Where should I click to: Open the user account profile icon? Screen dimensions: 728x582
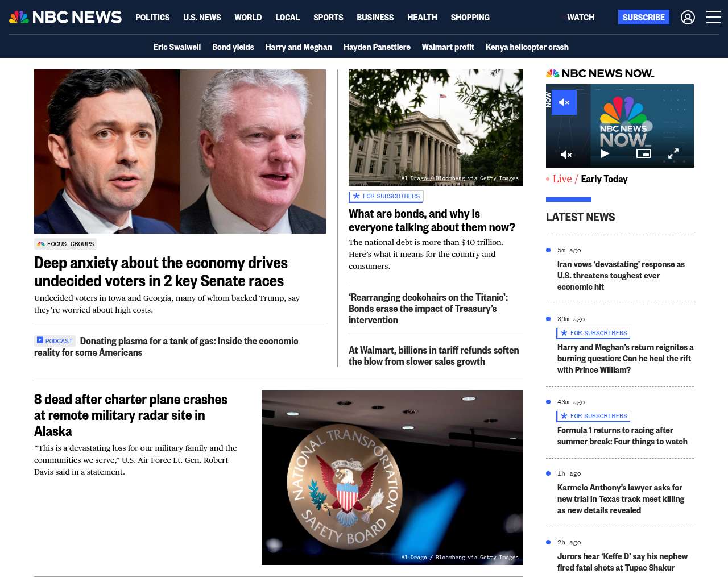coord(688,18)
